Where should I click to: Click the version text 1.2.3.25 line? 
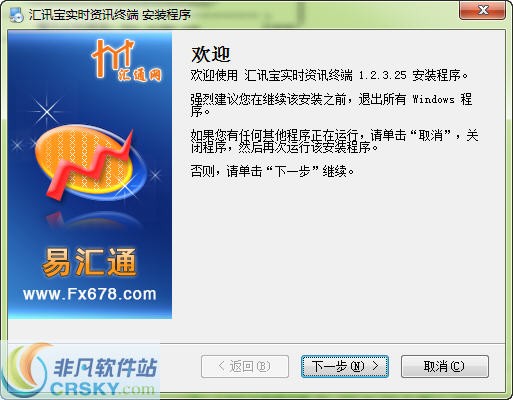330,75
